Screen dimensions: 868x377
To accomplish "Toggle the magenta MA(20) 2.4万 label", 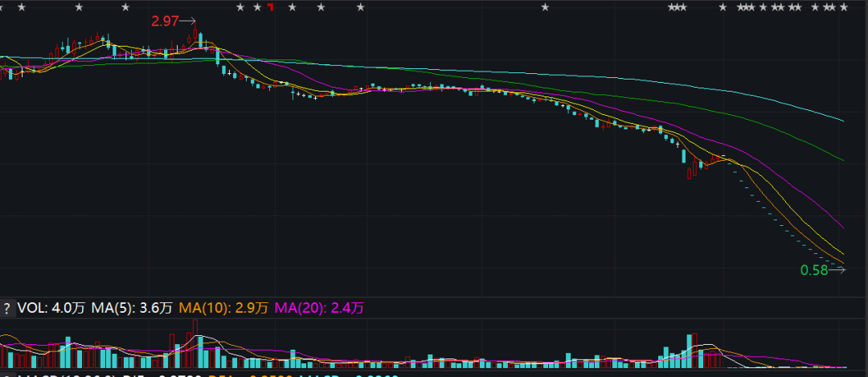I will 320,307.
